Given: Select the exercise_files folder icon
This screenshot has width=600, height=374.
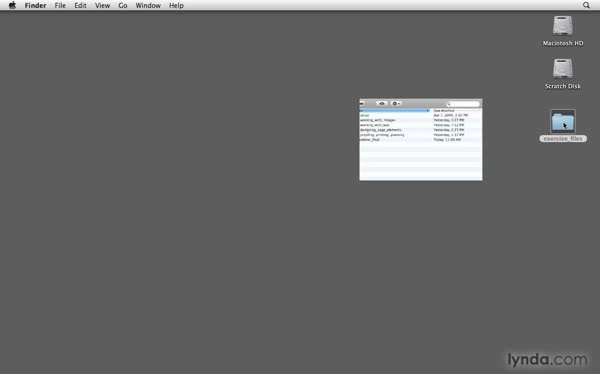Looking at the screenshot, I should [x=562, y=121].
